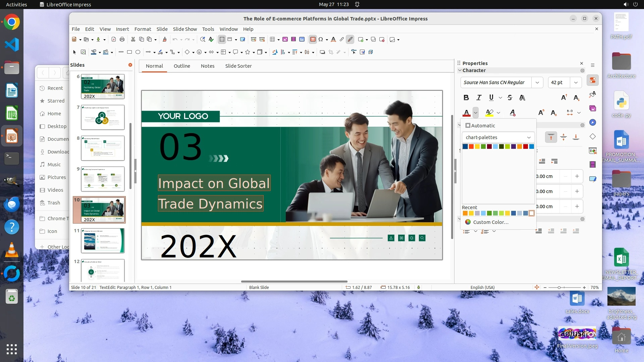Viewport: 644px width, 362px height.
Task: Click Increase Font Size icon
Action: coord(564,98)
